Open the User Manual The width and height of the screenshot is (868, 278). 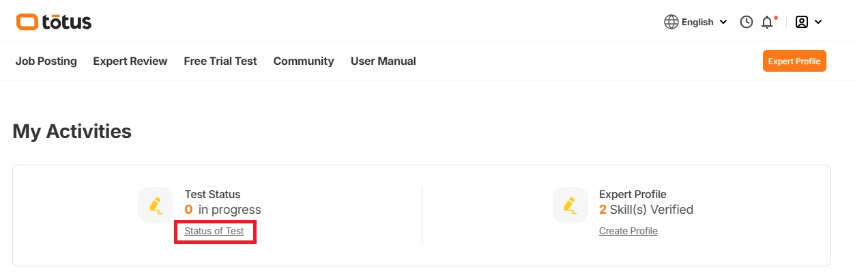383,61
